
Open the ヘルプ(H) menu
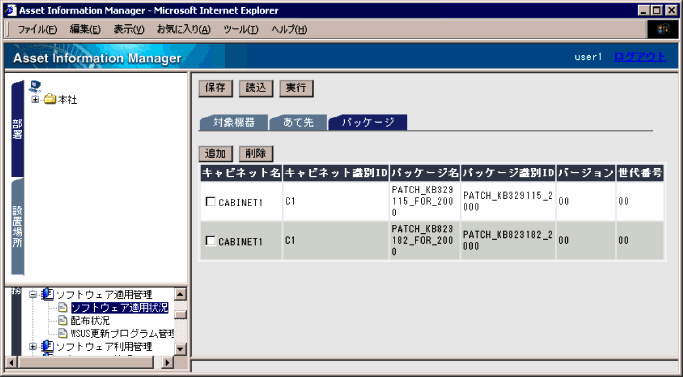(289, 29)
